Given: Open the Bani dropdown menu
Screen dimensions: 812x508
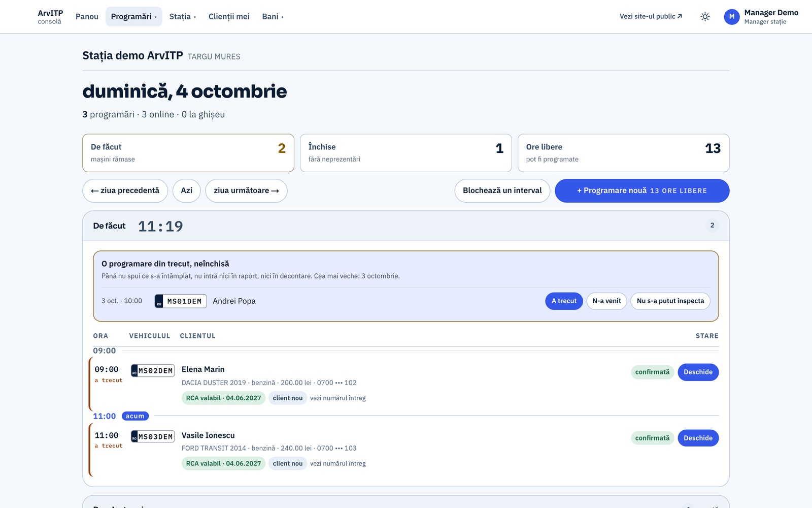Looking at the screenshot, I should [x=273, y=17].
